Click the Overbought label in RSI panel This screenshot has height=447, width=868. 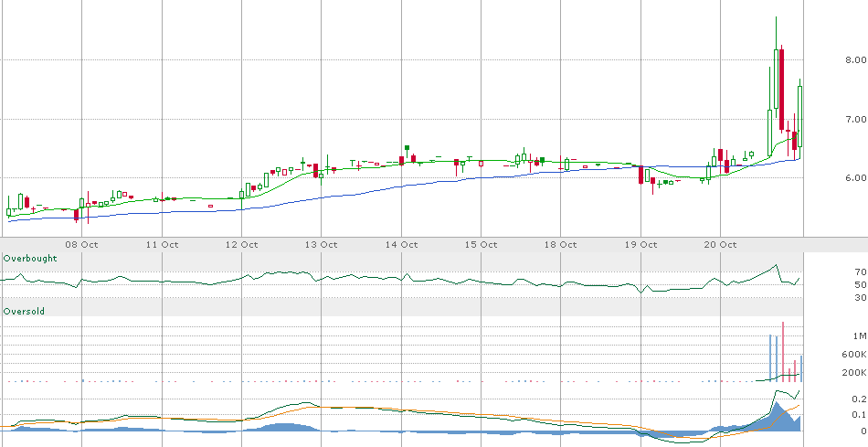[30, 259]
